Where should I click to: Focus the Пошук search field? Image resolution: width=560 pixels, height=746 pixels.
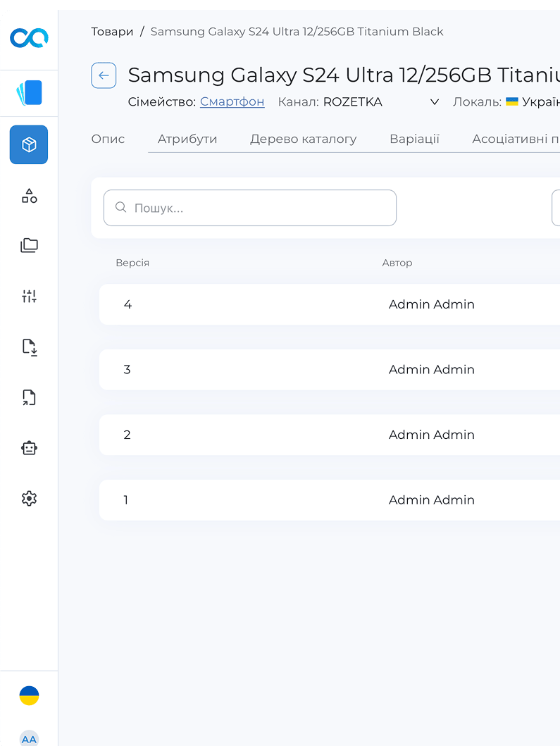pyautogui.click(x=250, y=208)
